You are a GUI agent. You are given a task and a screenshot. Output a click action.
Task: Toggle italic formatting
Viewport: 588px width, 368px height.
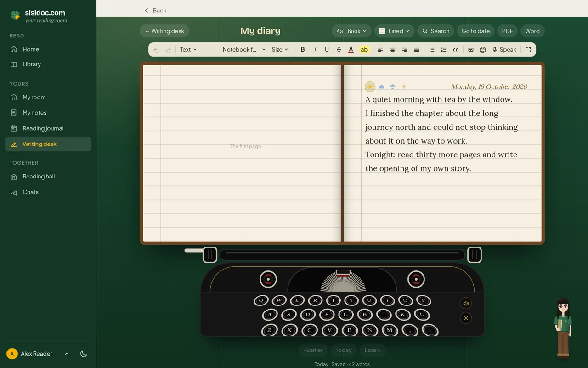(x=315, y=50)
